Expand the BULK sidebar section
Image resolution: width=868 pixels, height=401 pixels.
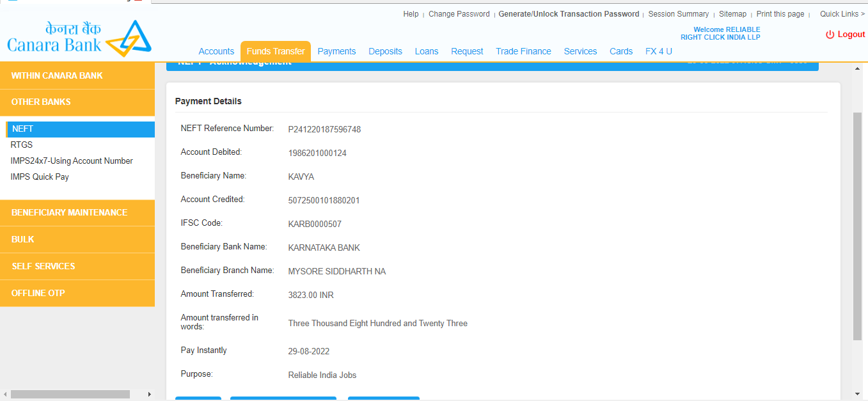[77, 239]
